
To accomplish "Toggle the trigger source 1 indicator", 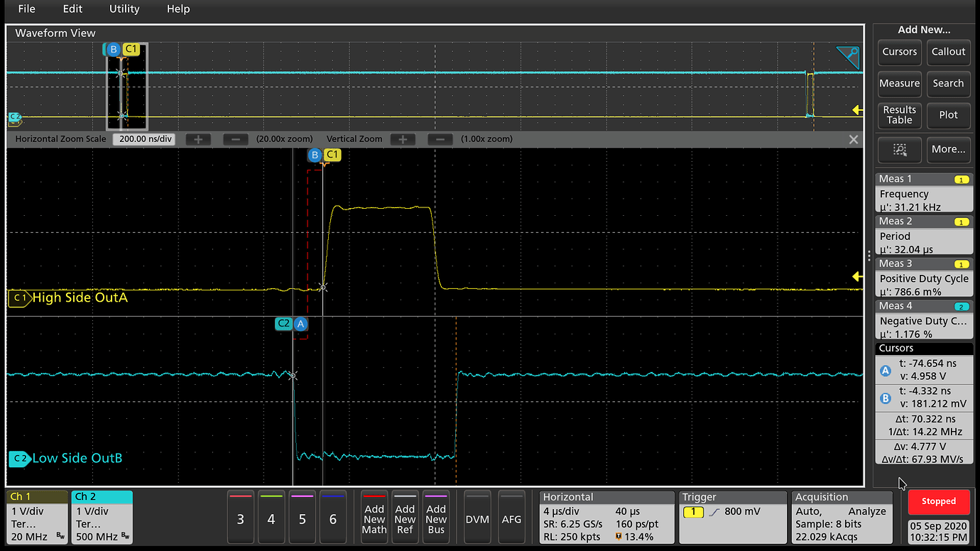I will pos(694,512).
